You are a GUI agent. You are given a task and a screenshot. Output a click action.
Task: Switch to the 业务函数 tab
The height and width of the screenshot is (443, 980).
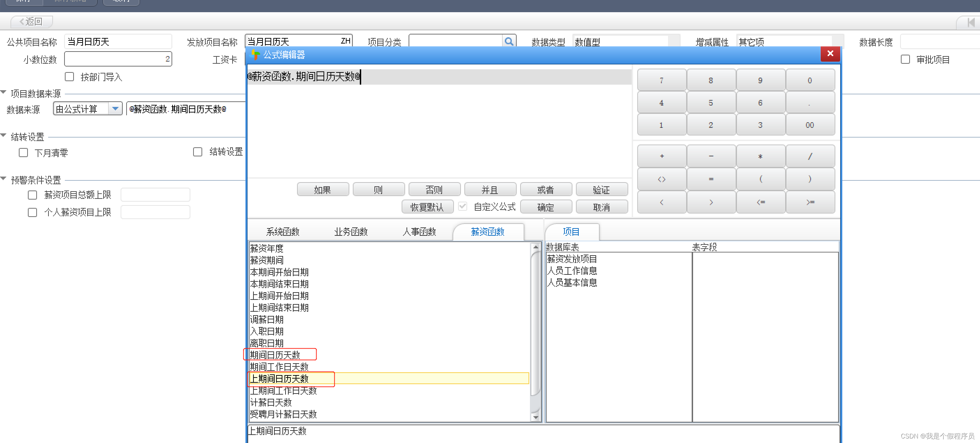351,231
